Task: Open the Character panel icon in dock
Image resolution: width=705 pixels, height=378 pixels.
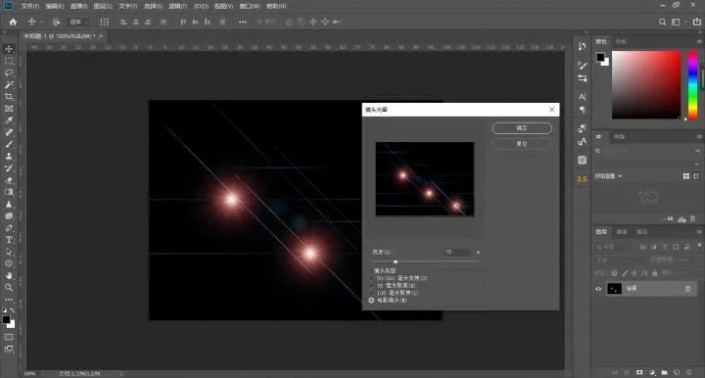Action: point(582,96)
